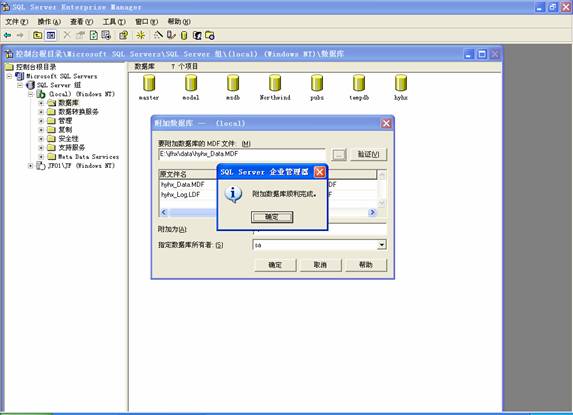The height and width of the screenshot is (415, 573).
Task: Click 确定 in the SQL Server message box
Action: click(272, 217)
